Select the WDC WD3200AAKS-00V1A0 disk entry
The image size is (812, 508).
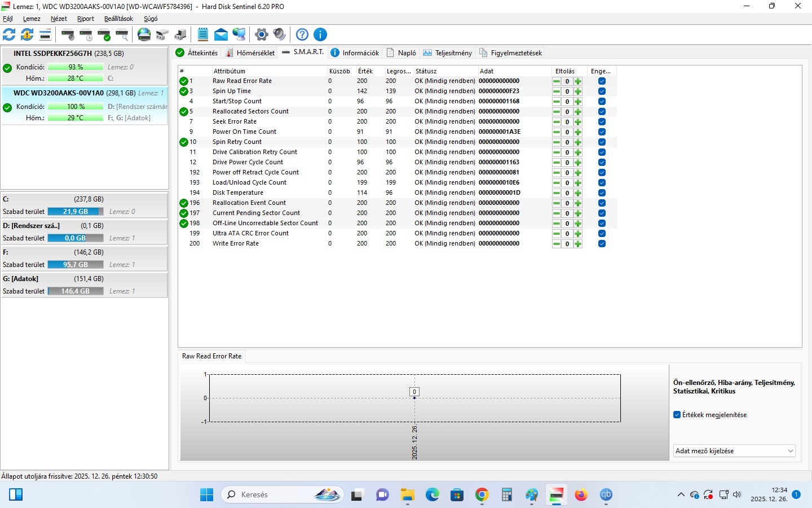pyautogui.click(x=85, y=106)
